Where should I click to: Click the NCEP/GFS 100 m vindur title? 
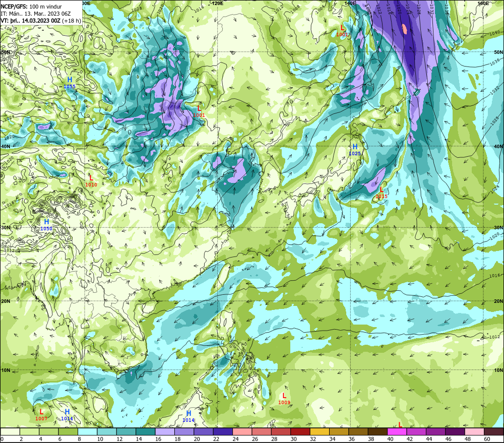point(31,7)
